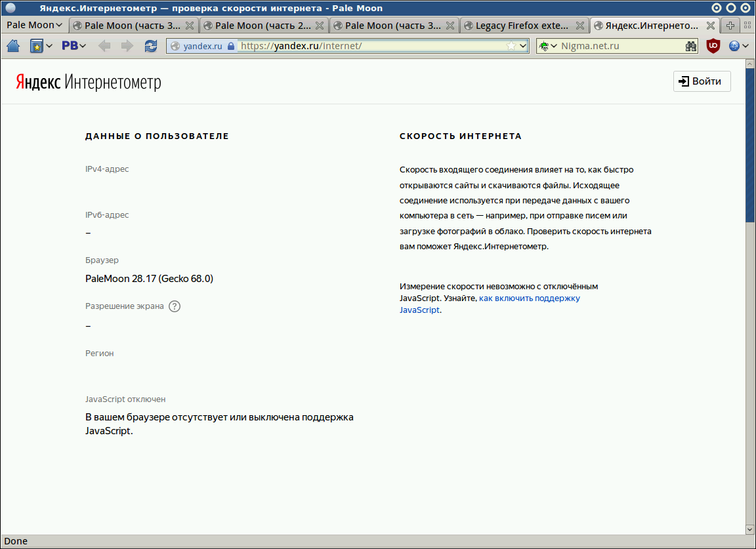Open the Pale Moon application menu
This screenshot has height=549, width=756.
tap(34, 25)
